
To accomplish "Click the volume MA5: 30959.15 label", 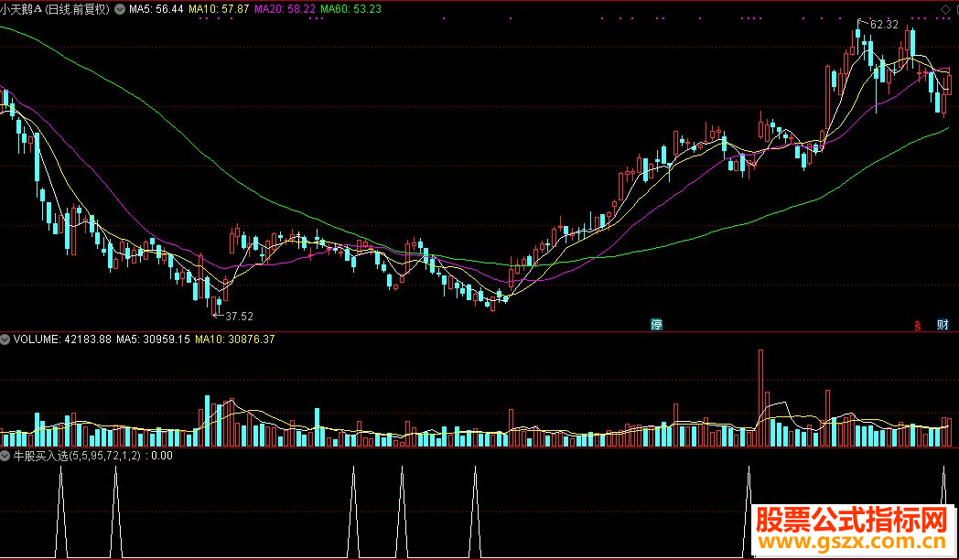I will (154, 339).
